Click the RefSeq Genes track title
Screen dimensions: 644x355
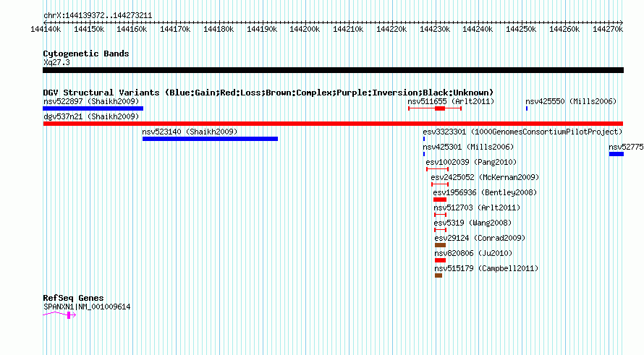tap(73, 298)
